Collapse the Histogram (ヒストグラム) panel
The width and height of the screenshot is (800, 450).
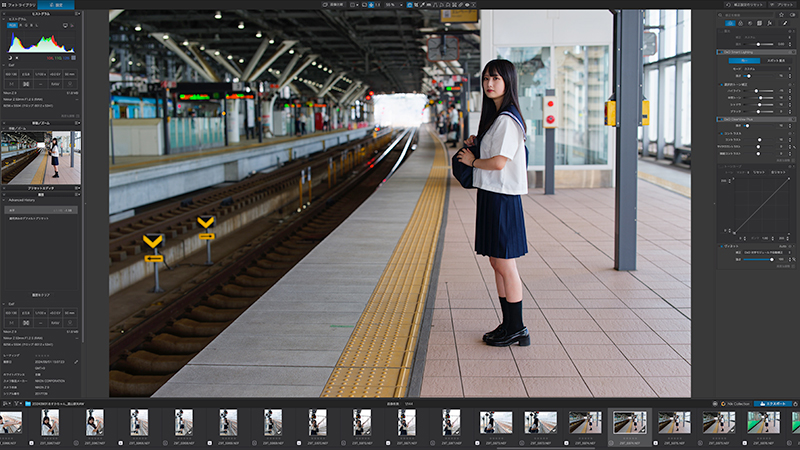tap(4, 18)
